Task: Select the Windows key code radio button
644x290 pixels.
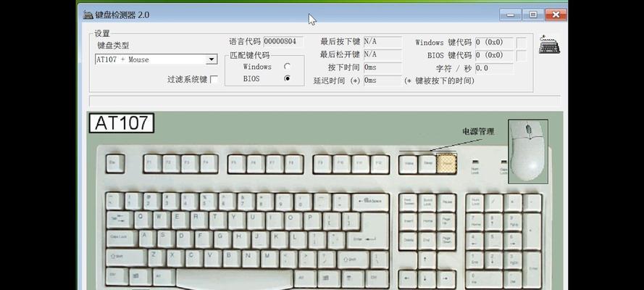Action: (288, 67)
